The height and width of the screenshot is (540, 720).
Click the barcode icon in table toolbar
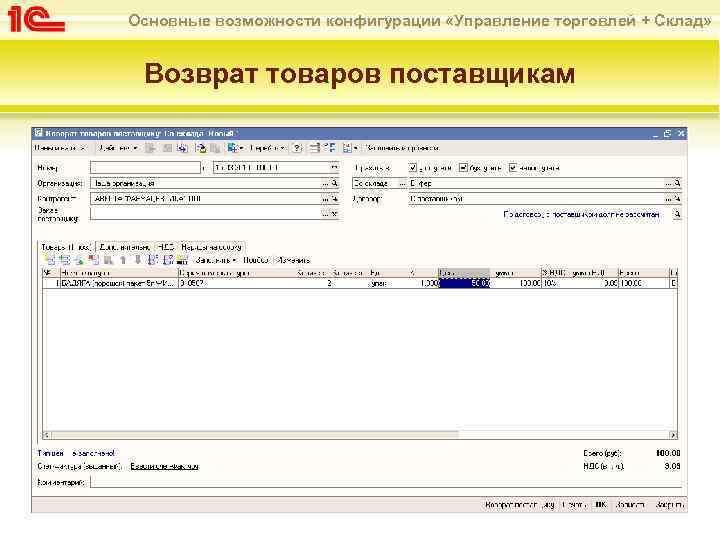pos(182,260)
